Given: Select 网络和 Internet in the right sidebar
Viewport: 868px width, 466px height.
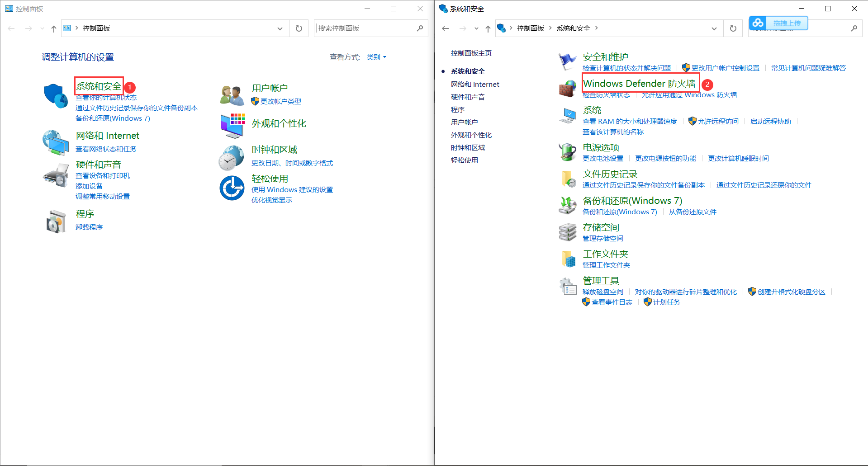Looking at the screenshot, I should pyautogui.click(x=475, y=85).
